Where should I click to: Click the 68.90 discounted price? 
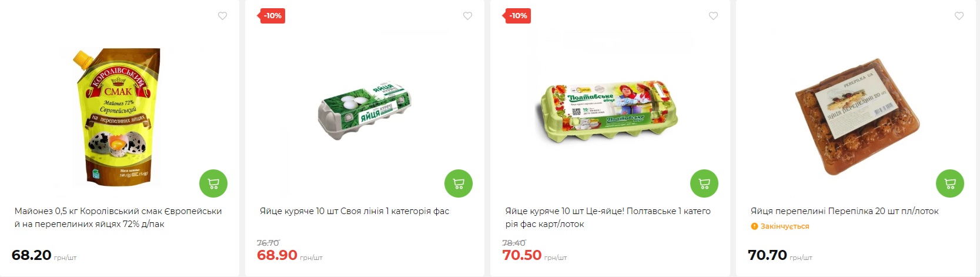pyautogui.click(x=277, y=255)
